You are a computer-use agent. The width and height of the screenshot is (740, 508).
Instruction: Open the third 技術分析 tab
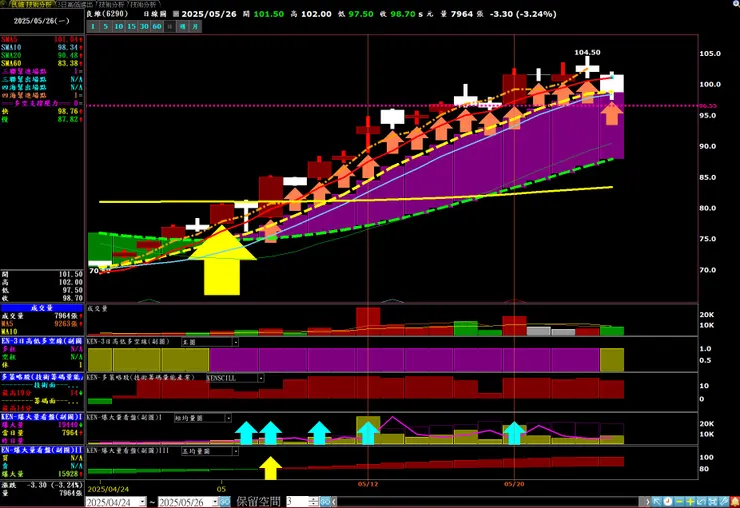coord(111,4)
